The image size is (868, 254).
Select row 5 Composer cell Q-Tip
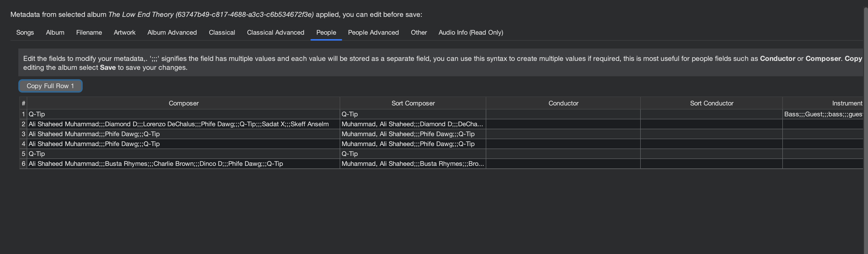[183, 153]
